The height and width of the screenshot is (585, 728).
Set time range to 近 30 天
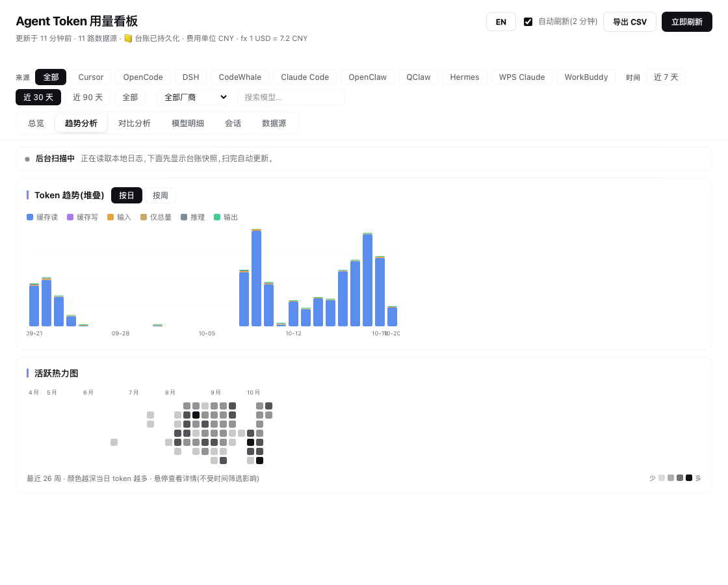38,97
